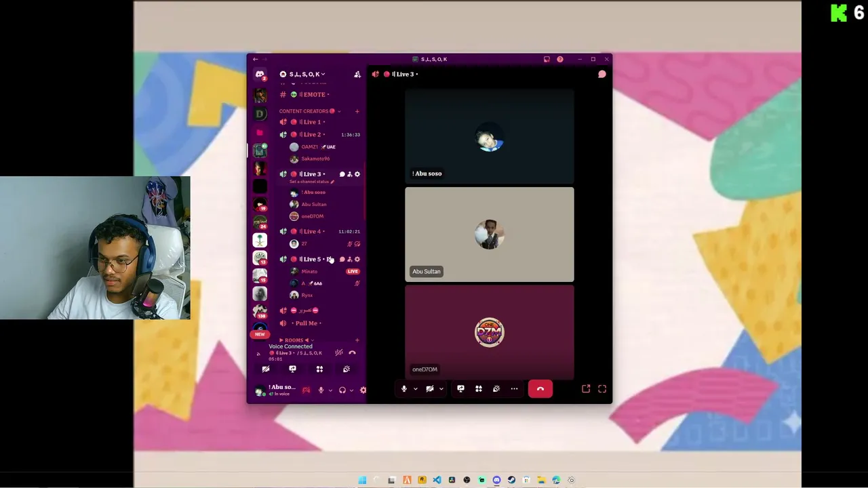
Task: Invite people to Live 5 channel
Action: [349, 259]
